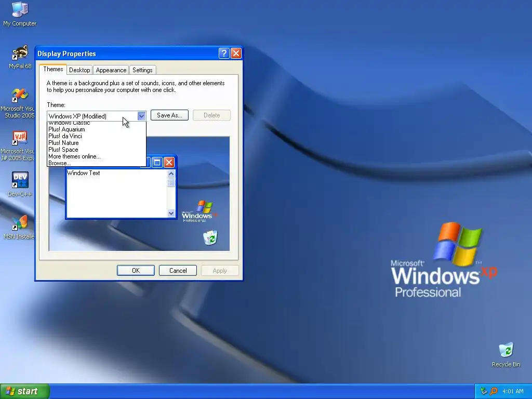Click the preview window's scroll-down arrow

[171, 214]
